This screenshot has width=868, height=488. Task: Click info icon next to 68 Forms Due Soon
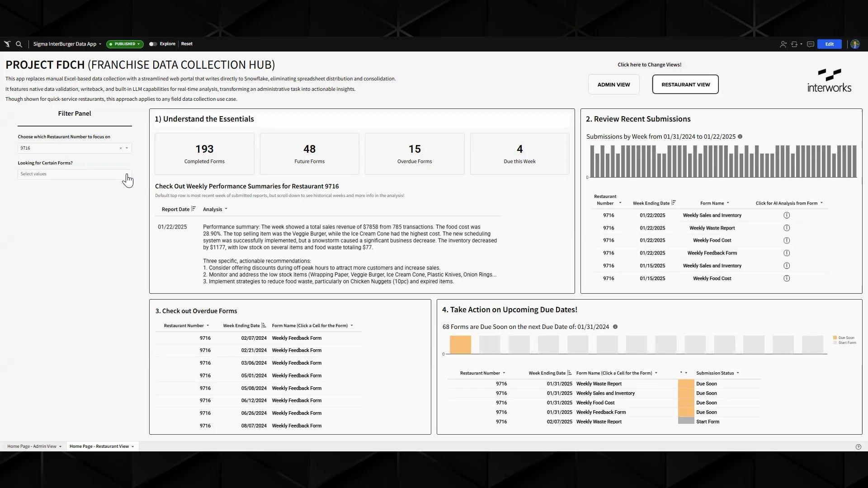pos(615,327)
